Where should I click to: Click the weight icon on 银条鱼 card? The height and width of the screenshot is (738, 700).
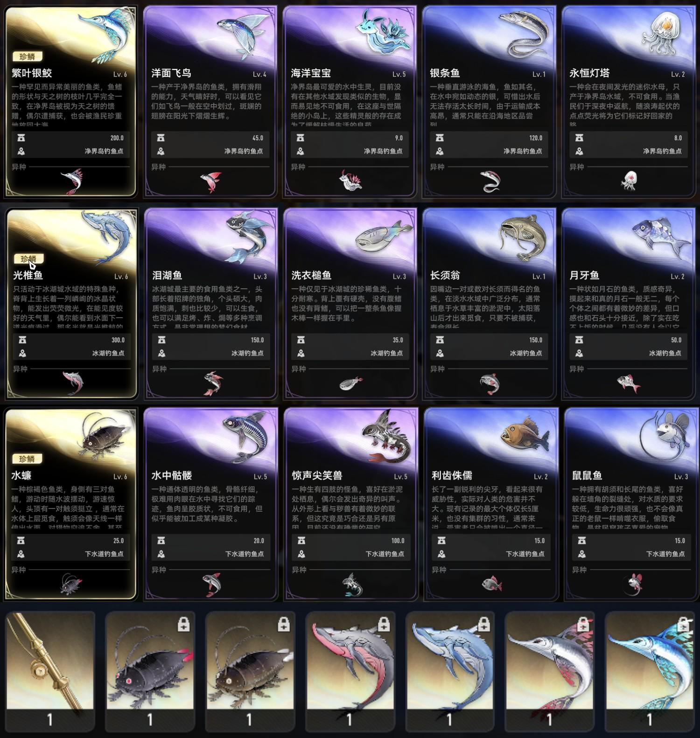pos(440,138)
